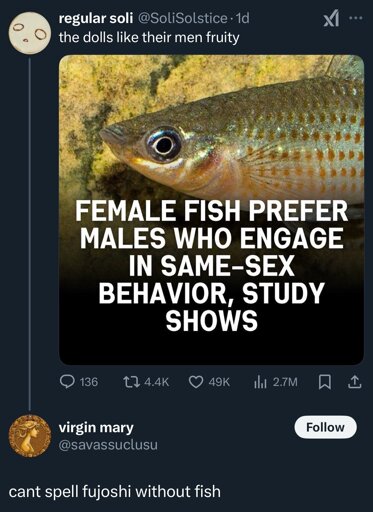
Task: Open regular soli's profile avatar
Action: 30,33
